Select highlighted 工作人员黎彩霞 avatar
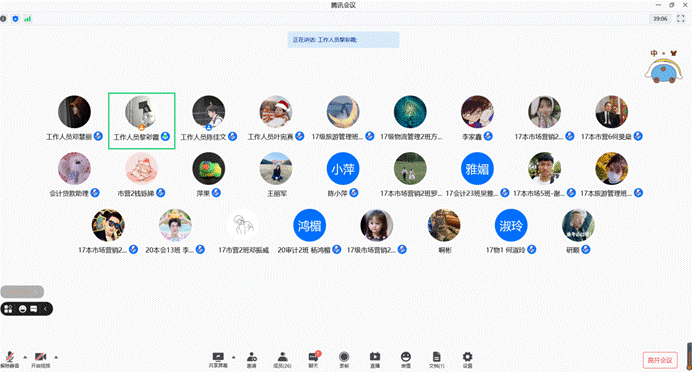This screenshot has height=372, width=692. (x=142, y=113)
